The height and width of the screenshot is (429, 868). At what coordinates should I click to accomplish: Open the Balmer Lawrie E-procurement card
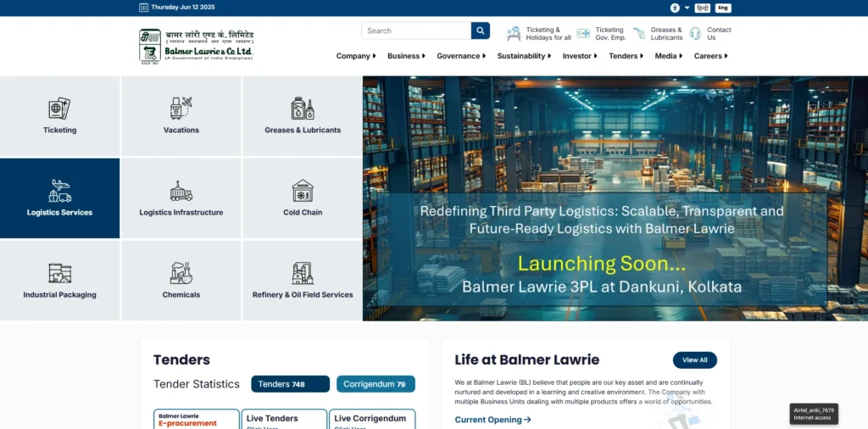(197, 419)
